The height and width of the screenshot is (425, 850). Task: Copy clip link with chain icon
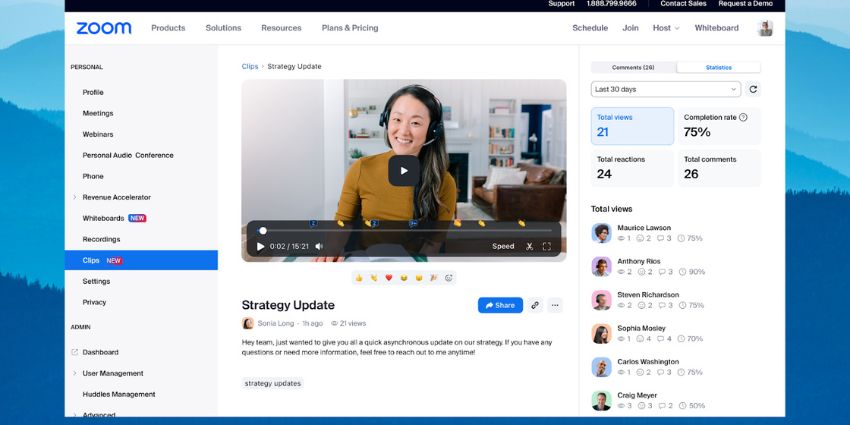(x=535, y=305)
